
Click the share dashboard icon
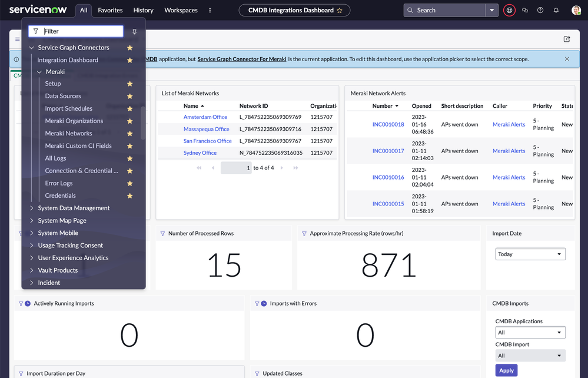pos(567,39)
